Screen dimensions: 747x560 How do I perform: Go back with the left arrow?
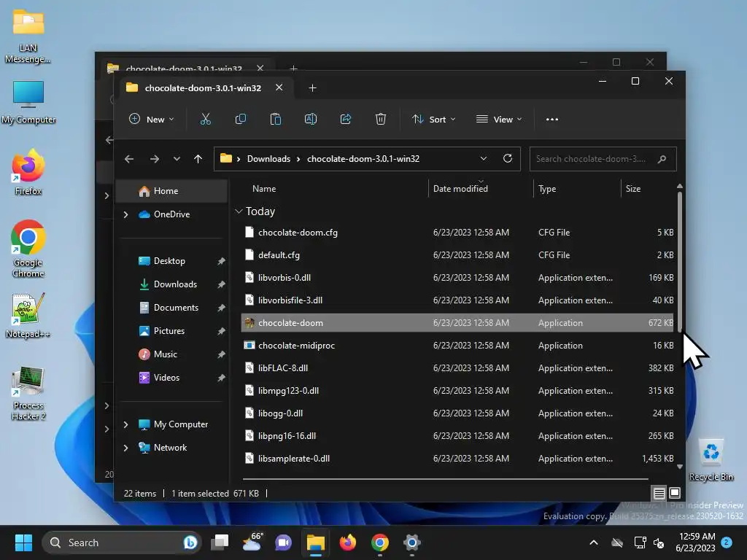point(129,159)
